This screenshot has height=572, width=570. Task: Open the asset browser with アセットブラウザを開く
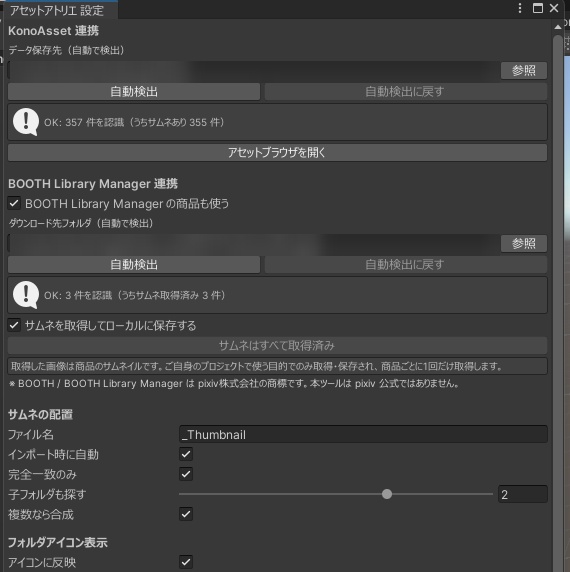tap(277, 152)
